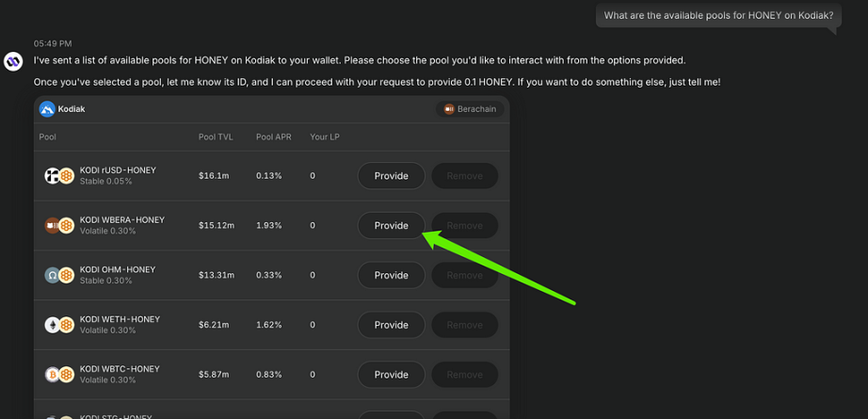Click the rUSD-HONEY token pair icon

click(59, 176)
